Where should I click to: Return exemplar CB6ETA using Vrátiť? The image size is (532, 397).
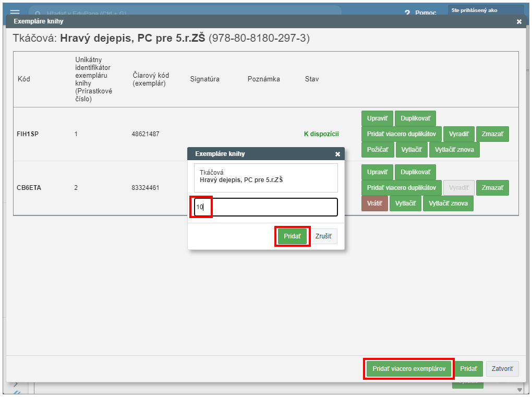coord(374,203)
